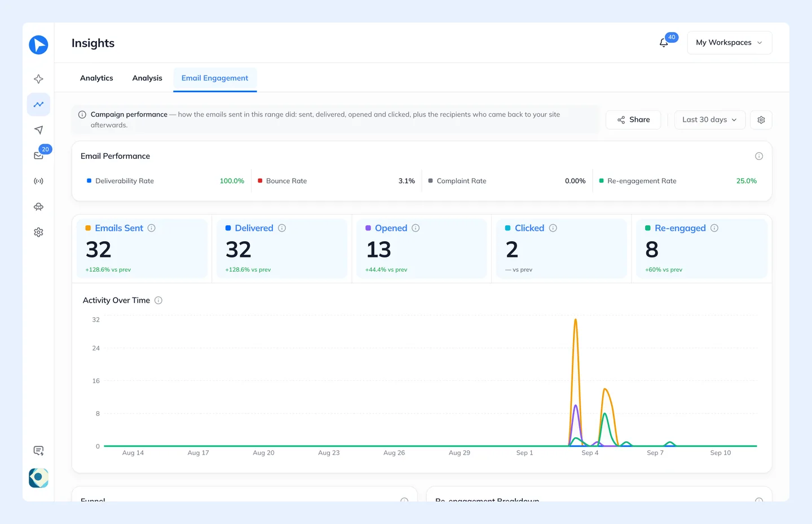Screen dimensions: 812x524
Task: Click the Emails Sent info icon
Action: 152,228
